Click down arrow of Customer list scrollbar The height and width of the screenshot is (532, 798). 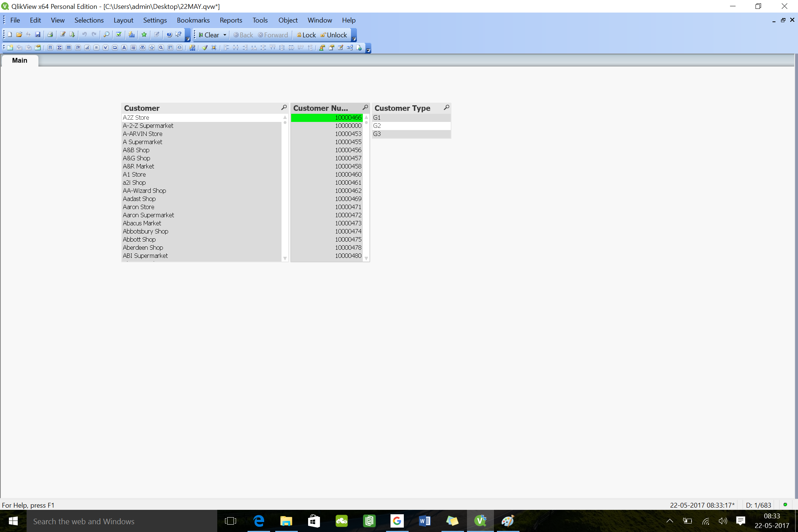(285, 258)
